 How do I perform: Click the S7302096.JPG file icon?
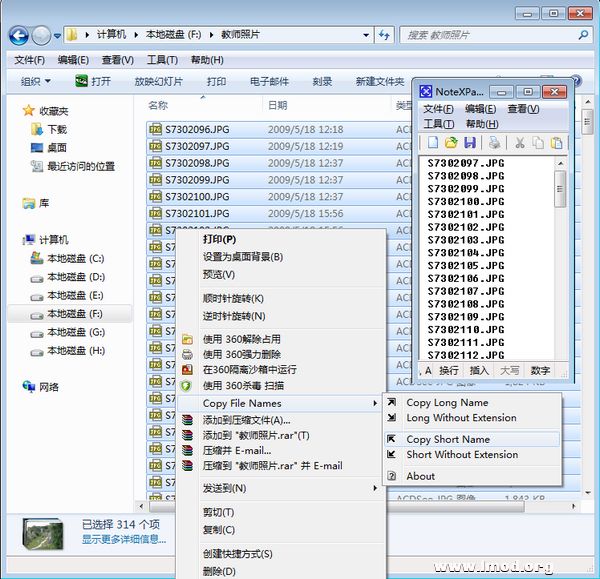155,129
